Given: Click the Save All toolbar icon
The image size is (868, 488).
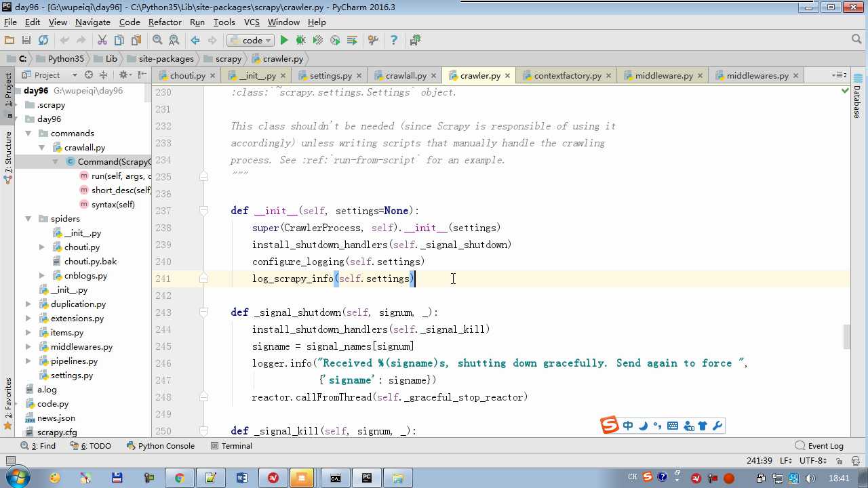Looking at the screenshot, I should [26, 41].
